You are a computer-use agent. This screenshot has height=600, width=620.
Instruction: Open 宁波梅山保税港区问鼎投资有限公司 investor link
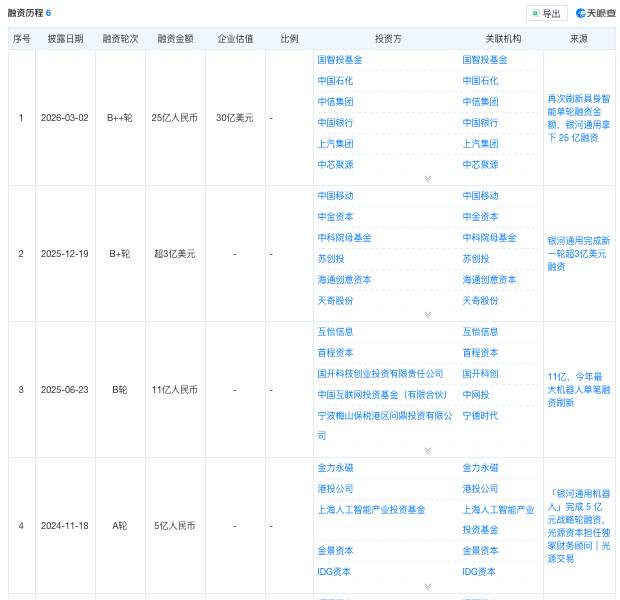coord(385,426)
